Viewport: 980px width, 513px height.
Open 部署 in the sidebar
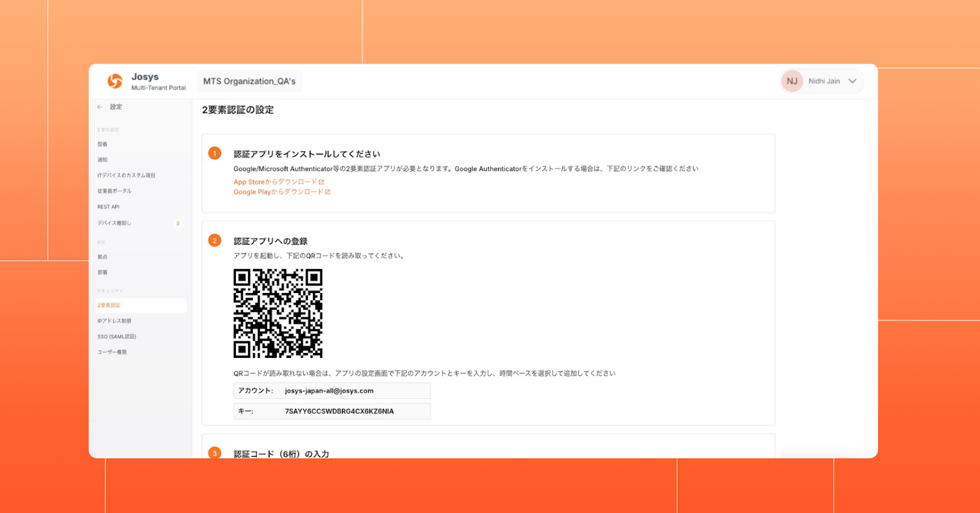point(102,273)
